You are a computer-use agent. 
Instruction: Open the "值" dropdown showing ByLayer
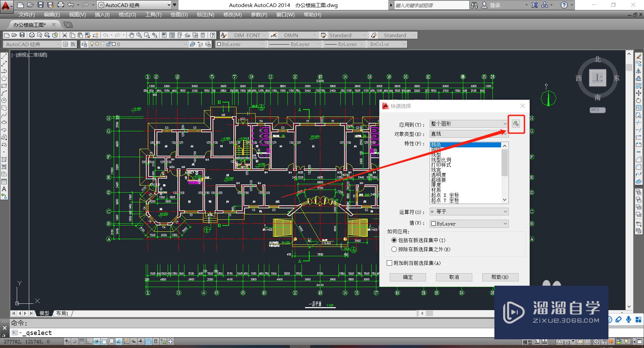pyautogui.click(x=469, y=224)
